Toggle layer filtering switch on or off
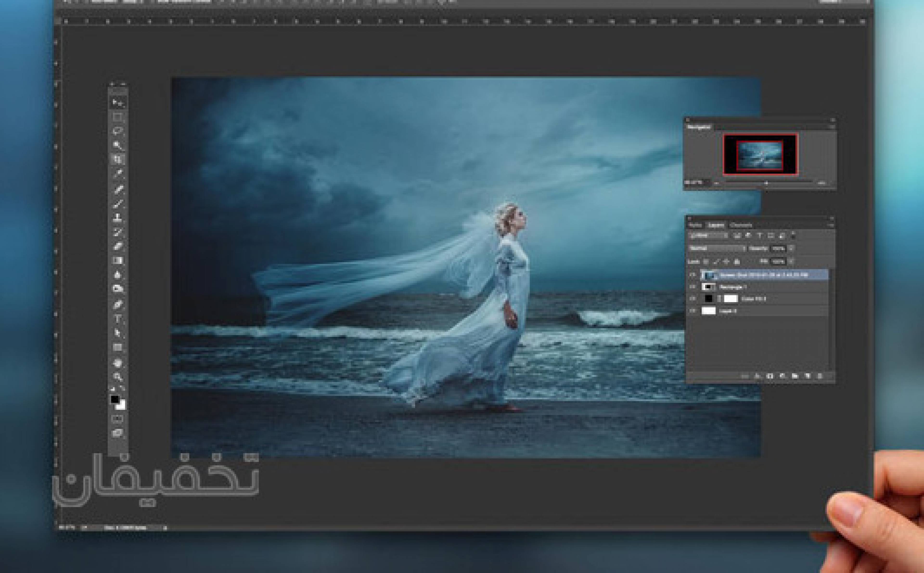This screenshot has width=924, height=573. pyautogui.click(x=793, y=236)
